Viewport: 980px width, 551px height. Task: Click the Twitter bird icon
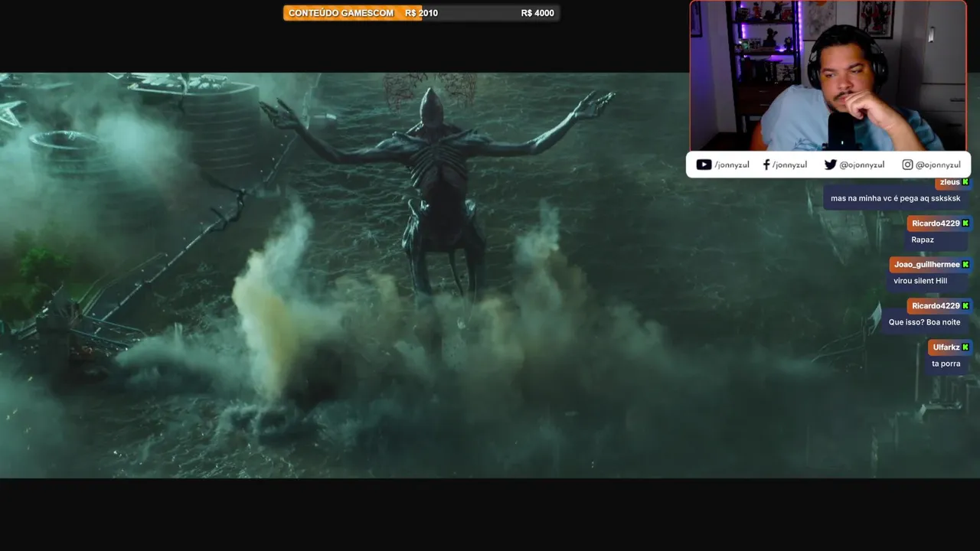click(x=830, y=165)
